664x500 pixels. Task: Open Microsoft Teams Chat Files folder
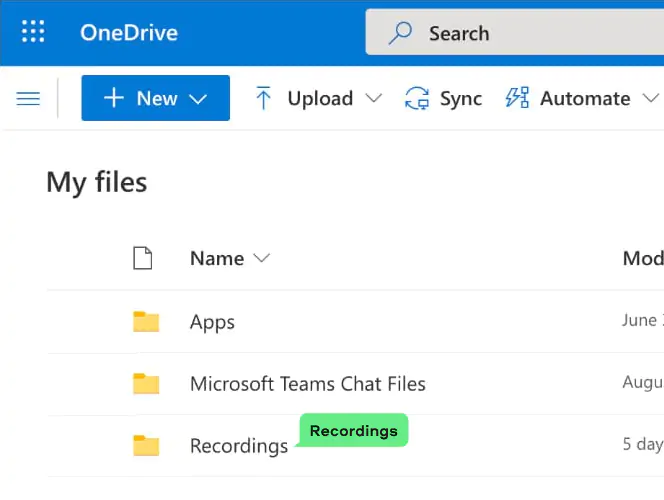308,384
